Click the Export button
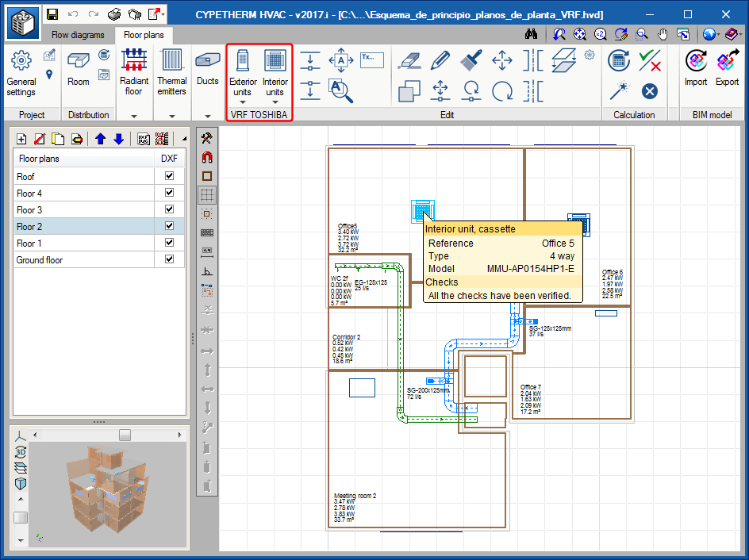Screen dimensions: 749x560 coord(727,69)
